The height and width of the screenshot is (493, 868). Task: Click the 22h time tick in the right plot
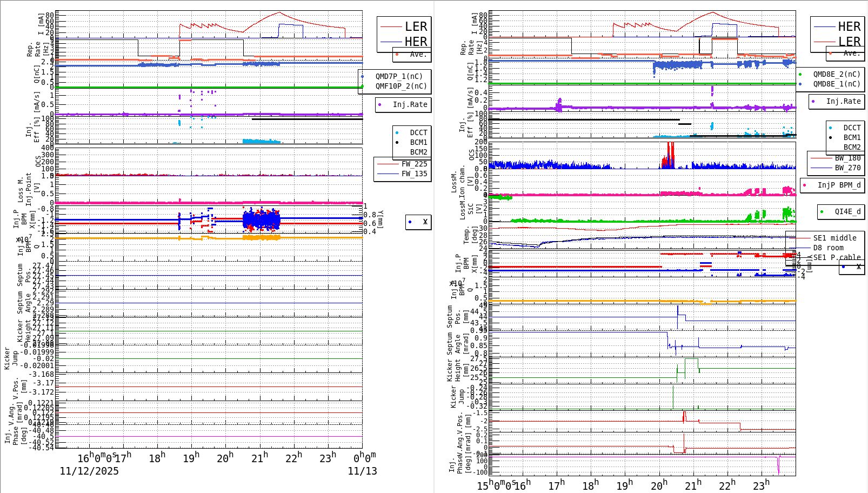pos(726,484)
